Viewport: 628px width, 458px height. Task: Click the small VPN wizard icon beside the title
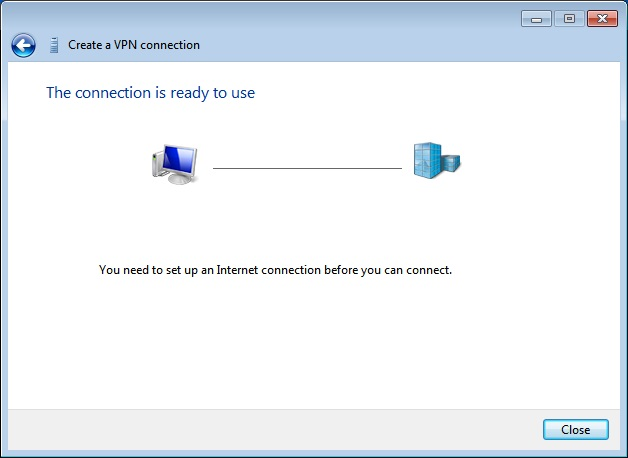(x=53, y=45)
